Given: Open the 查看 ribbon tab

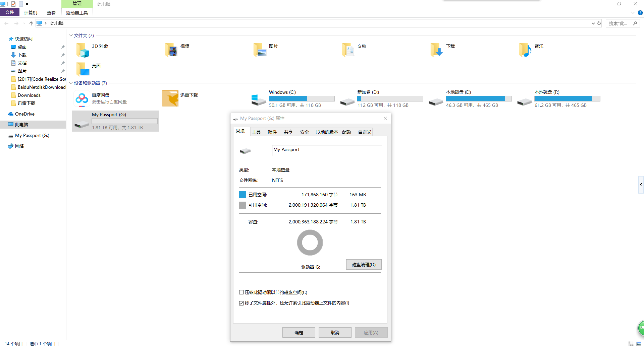Looking at the screenshot, I should 51,13.
